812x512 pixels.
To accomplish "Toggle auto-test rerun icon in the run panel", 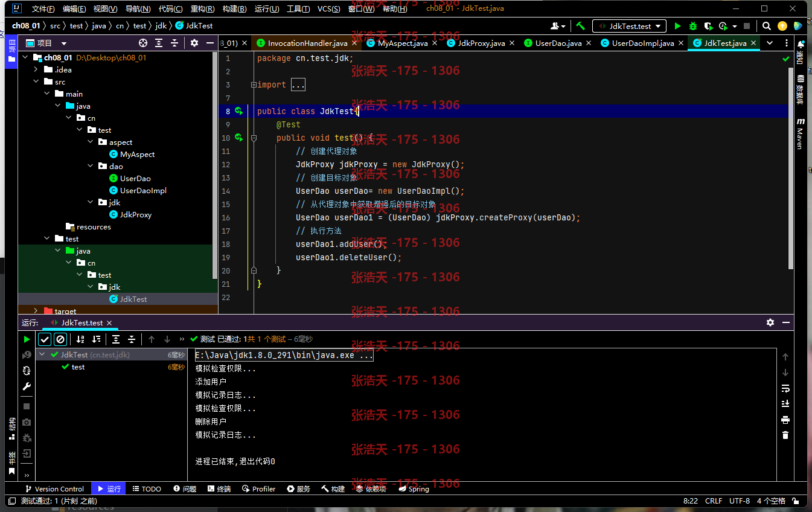I will tap(27, 371).
